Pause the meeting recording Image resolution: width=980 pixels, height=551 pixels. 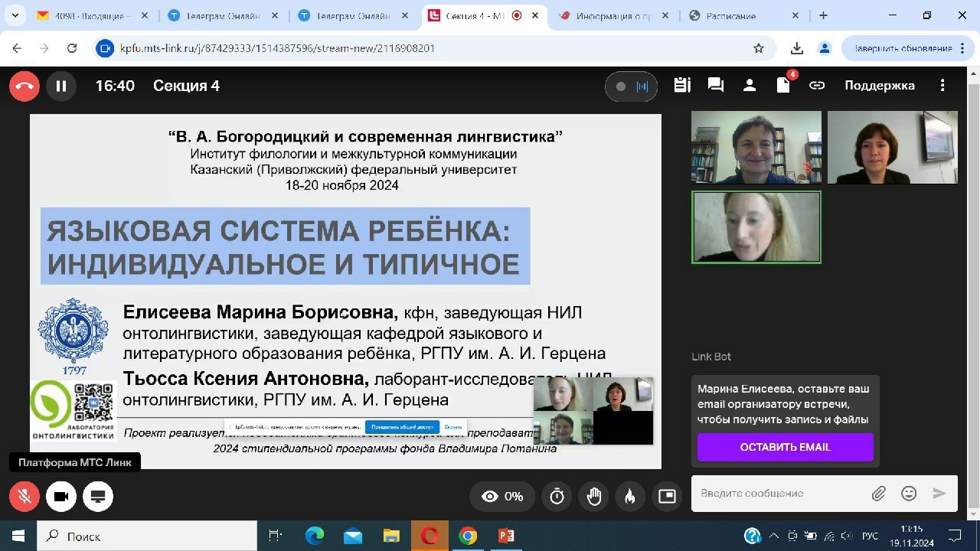[x=61, y=86]
